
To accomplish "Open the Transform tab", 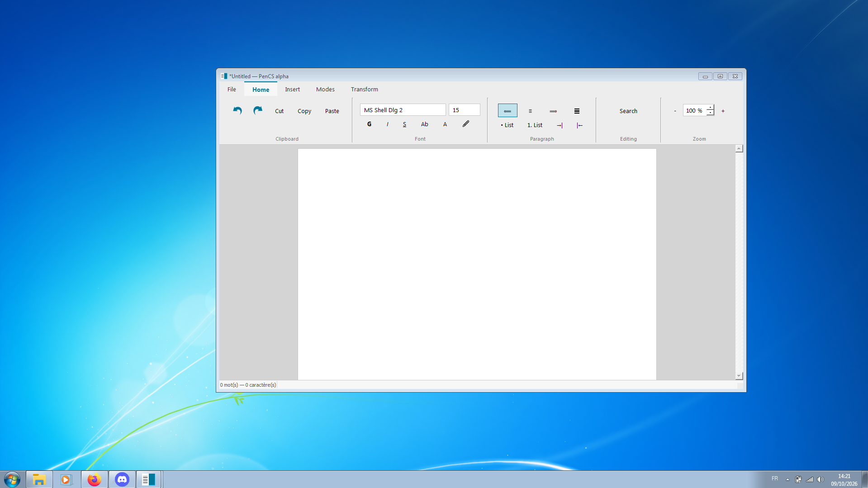I will 364,89.
